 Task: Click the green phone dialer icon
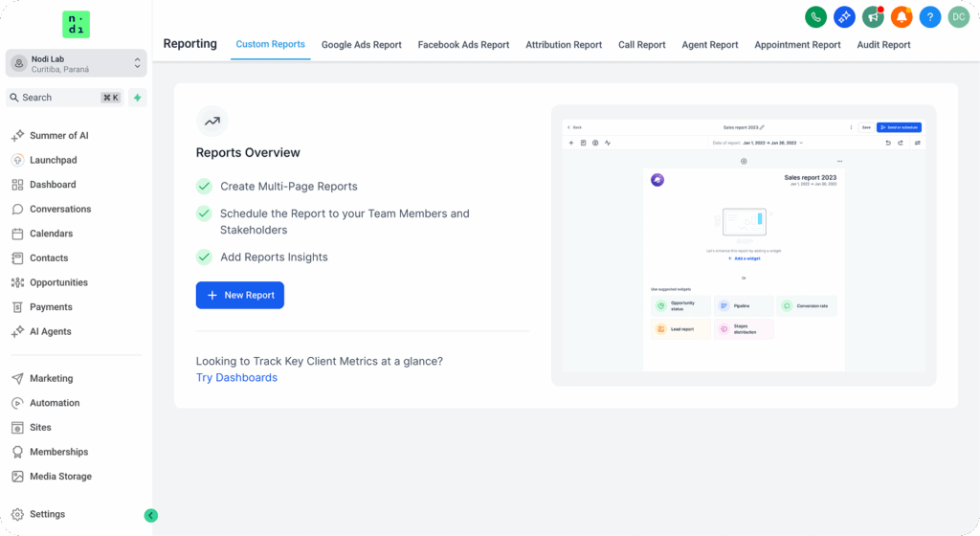(x=815, y=16)
